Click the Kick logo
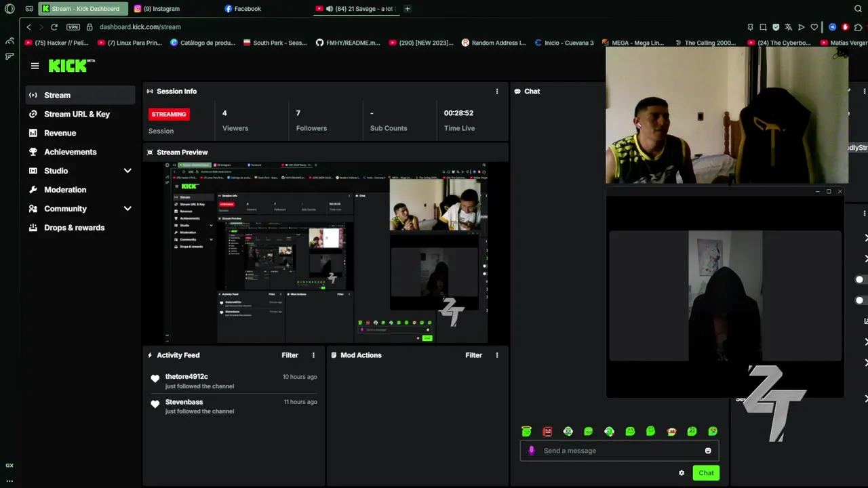 [x=71, y=66]
